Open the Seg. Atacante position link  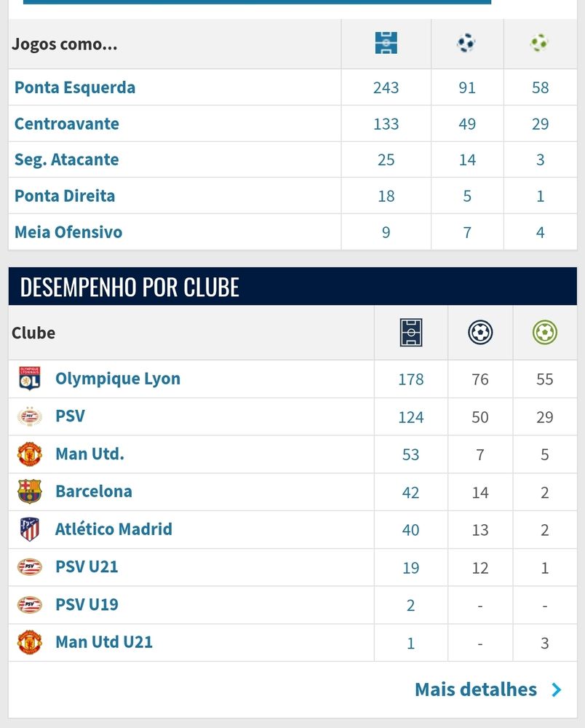pos(67,159)
